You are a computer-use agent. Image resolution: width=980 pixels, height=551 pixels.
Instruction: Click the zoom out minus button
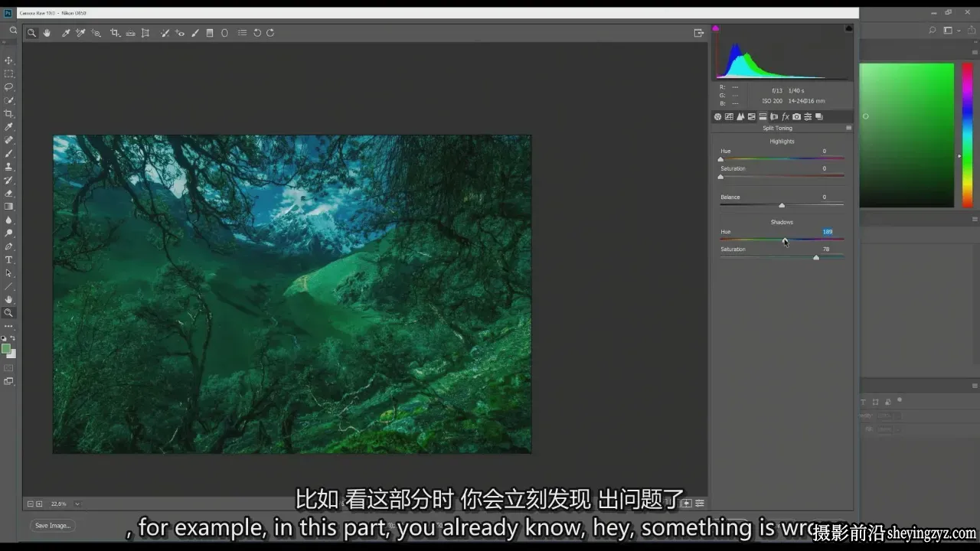pyautogui.click(x=31, y=504)
